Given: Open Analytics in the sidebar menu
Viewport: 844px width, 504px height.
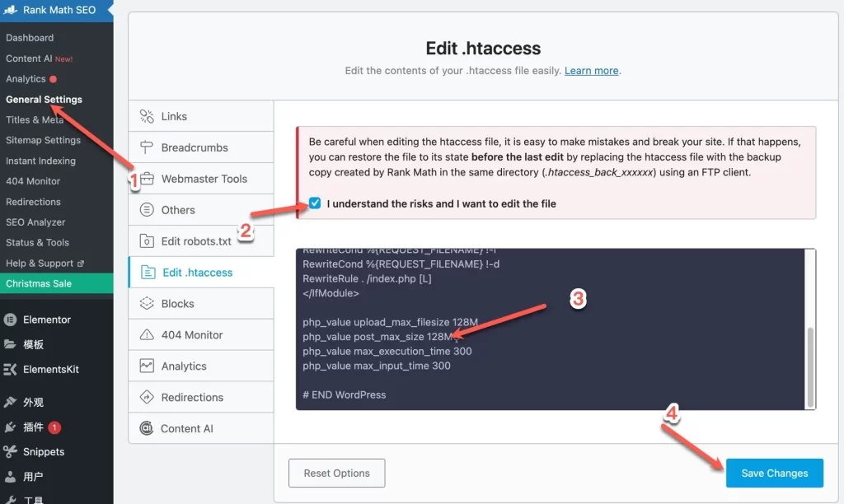Looking at the screenshot, I should tap(26, 78).
